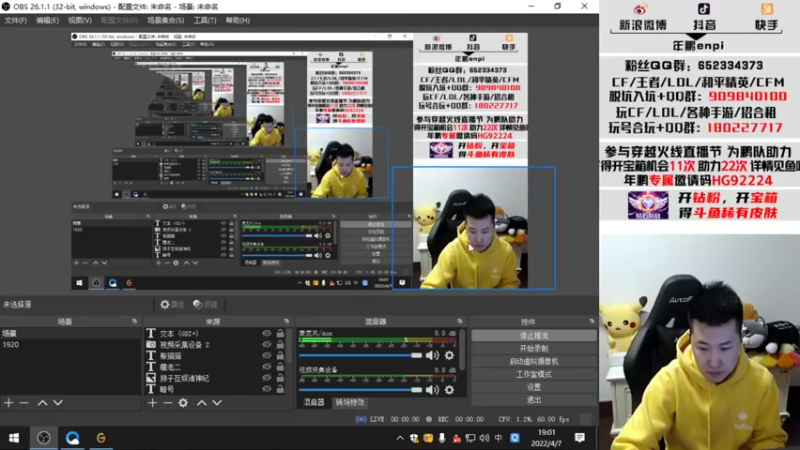Viewport: 800px width, 450px height.
Task: Open the orange G taskbar icon
Action: pyautogui.click(x=101, y=438)
